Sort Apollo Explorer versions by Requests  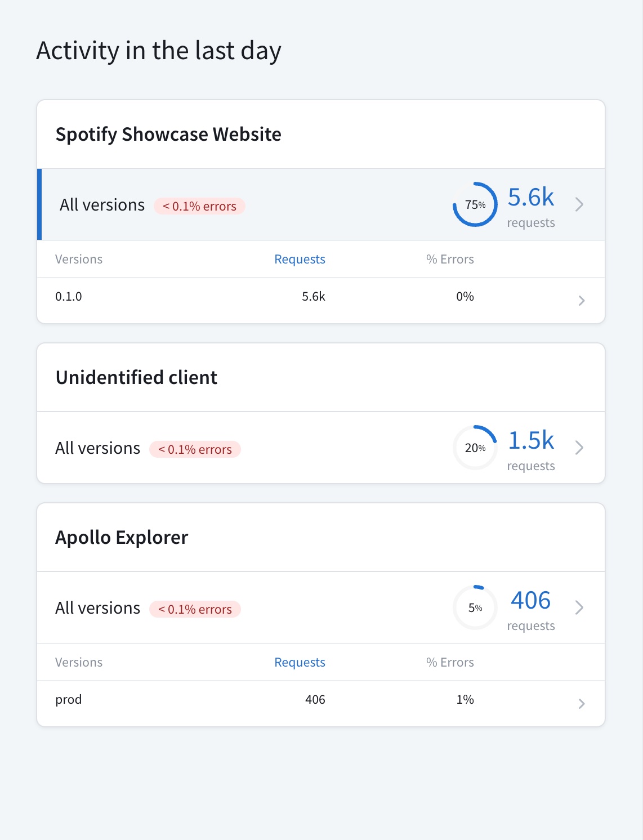[300, 662]
